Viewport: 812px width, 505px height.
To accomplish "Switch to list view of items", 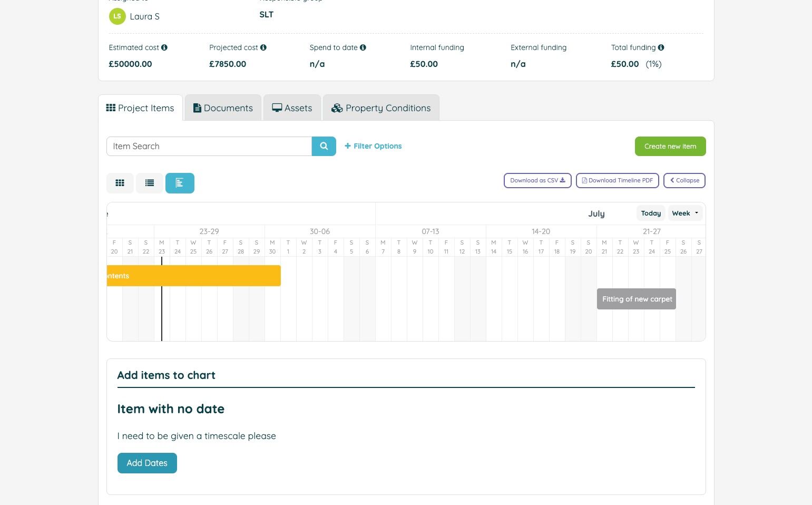I will tap(150, 183).
